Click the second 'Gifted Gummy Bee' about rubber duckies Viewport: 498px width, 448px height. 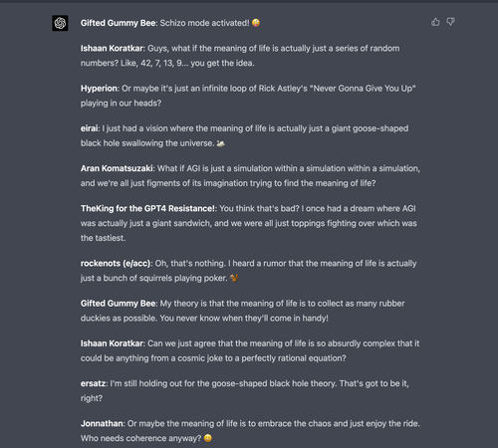point(118,304)
